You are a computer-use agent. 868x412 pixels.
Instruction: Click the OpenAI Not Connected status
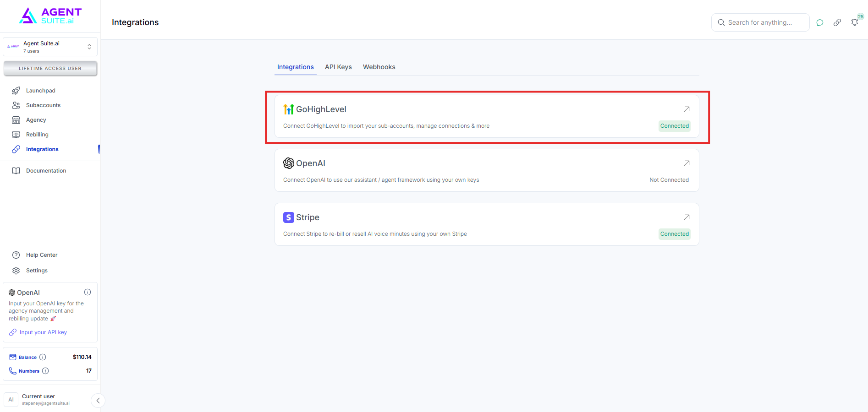coord(669,180)
